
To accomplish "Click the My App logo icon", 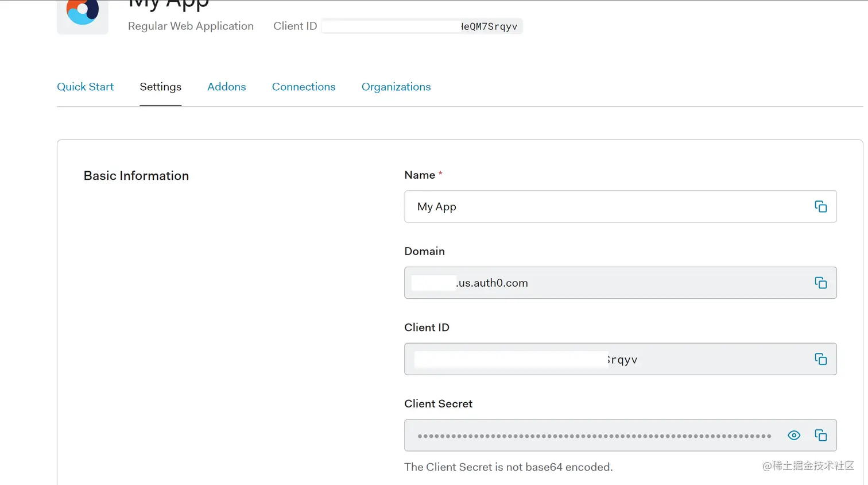I will pos(82,17).
